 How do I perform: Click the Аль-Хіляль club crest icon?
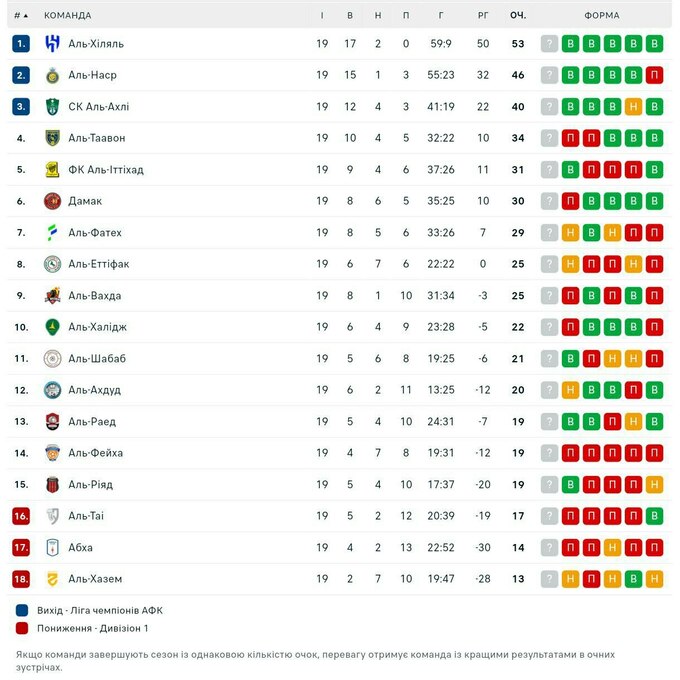52,43
